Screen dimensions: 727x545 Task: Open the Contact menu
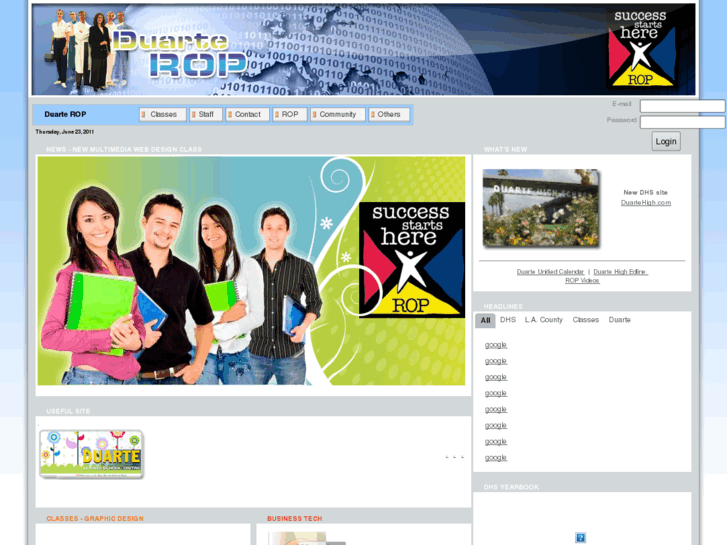(247, 115)
